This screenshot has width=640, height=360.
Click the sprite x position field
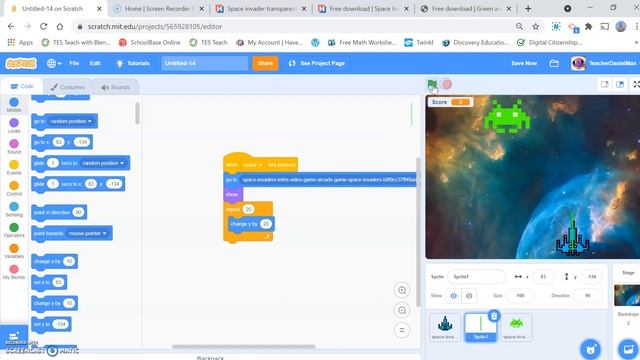coord(543,277)
